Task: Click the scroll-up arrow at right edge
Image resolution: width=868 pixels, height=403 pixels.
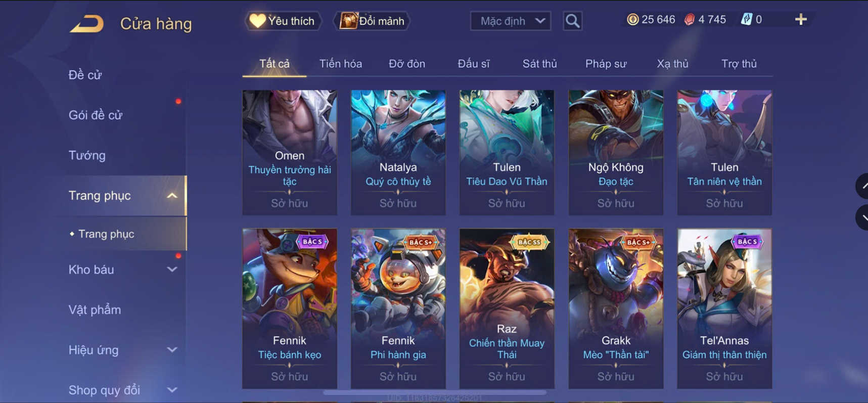Action: (862, 186)
